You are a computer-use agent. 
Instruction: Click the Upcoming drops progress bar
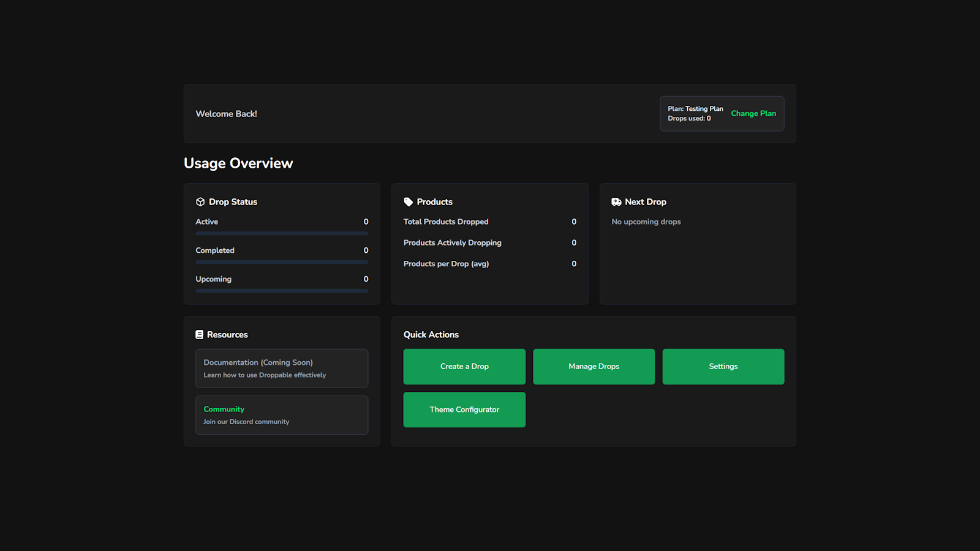click(281, 290)
